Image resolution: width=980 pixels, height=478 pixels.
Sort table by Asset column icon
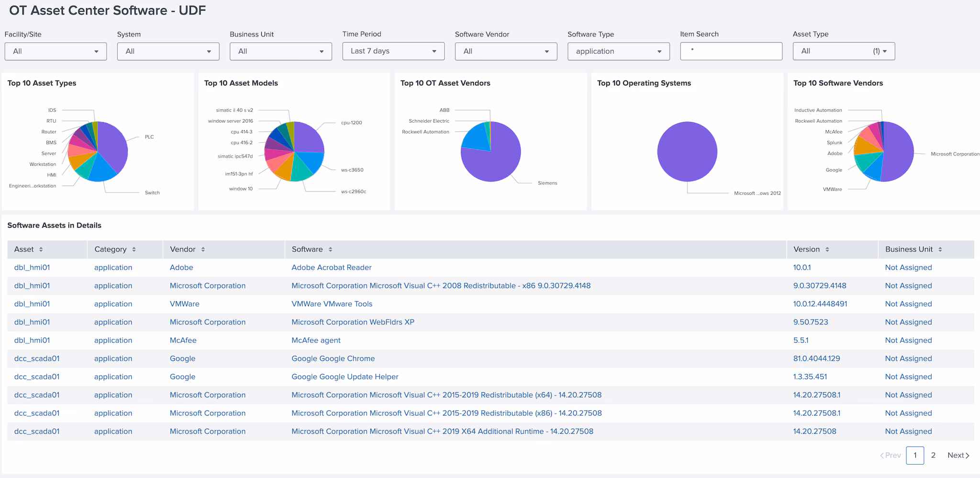[x=41, y=250]
